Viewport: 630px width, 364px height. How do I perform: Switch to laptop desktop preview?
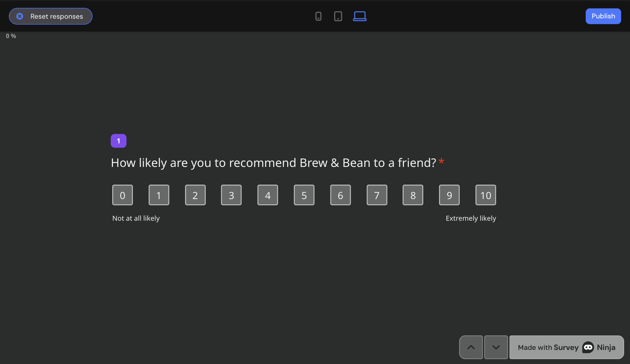(x=360, y=16)
